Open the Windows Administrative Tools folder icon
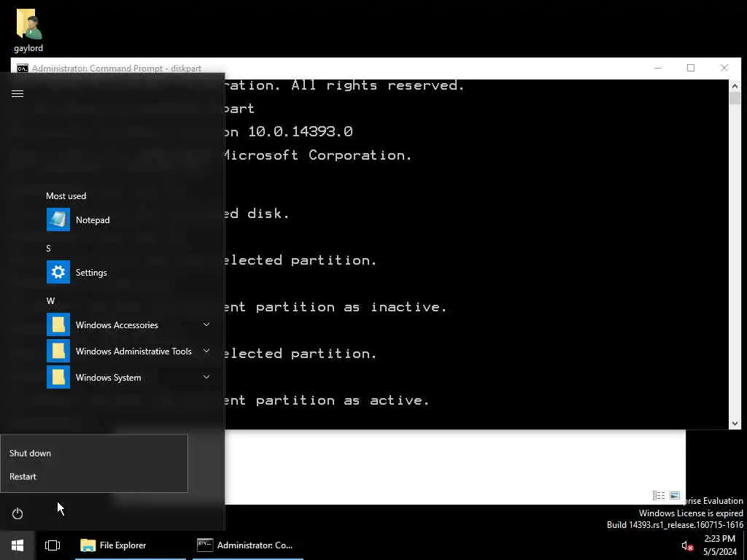This screenshot has height=560, width=747. (58, 351)
